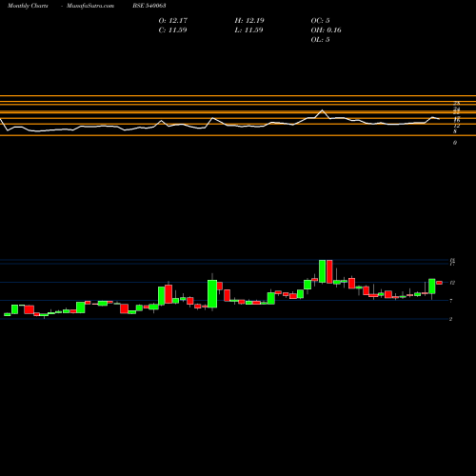Click the low price L: 11.59
This screenshot has width=476, height=476.
pos(248,30)
